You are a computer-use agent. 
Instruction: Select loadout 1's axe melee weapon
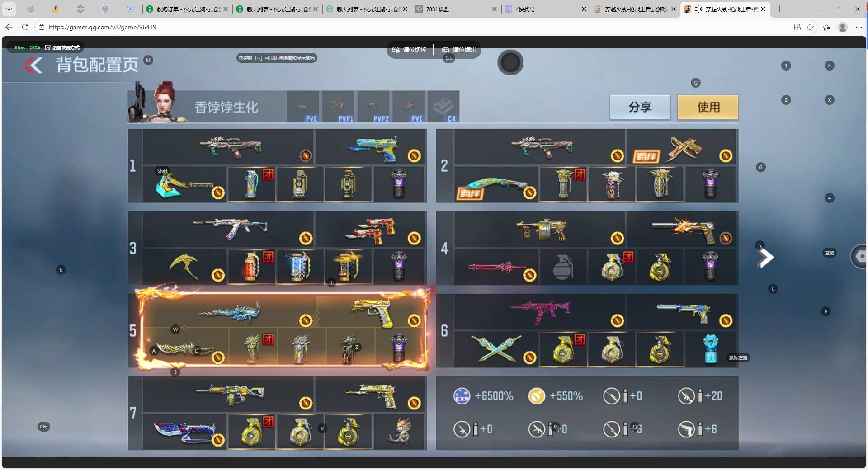point(184,184)
